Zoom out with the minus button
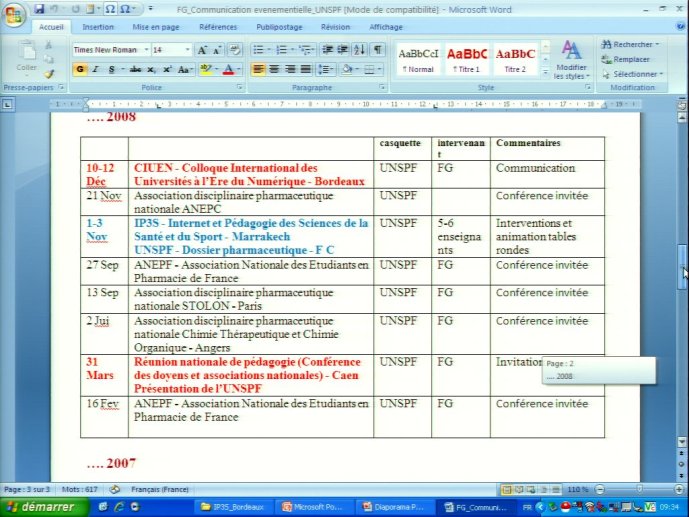The height and width of the screenshot is (517, 689). click(600, 489)
